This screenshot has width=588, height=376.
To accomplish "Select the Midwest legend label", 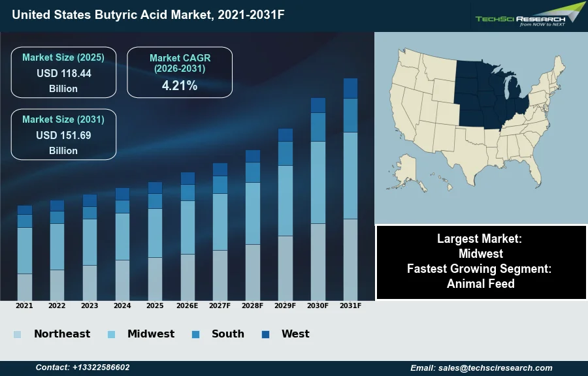I will [x=150, y=334].
